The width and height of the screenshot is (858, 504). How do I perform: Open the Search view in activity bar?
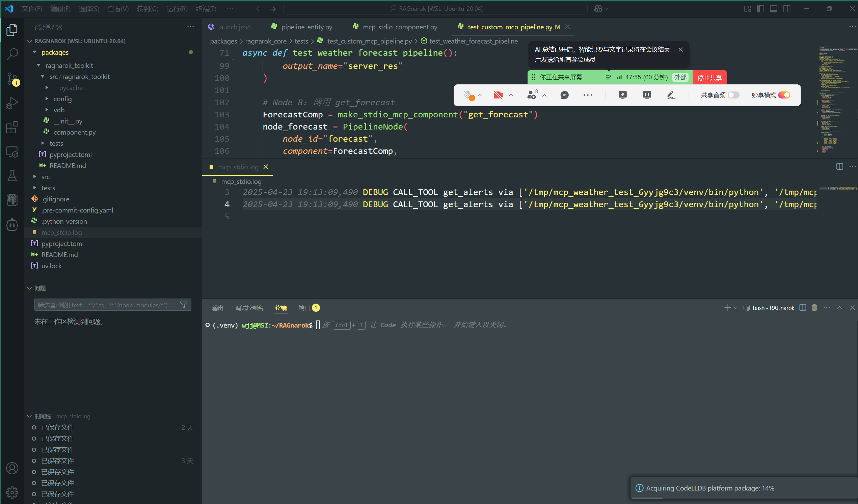coord(12,54)
